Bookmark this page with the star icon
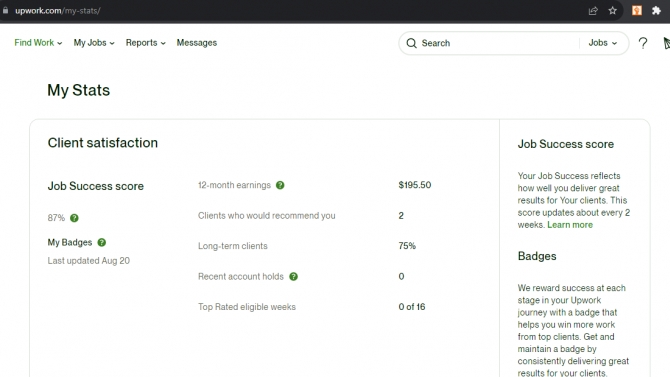670x377 pixels. pyautogui.click(x=612, y=11)
